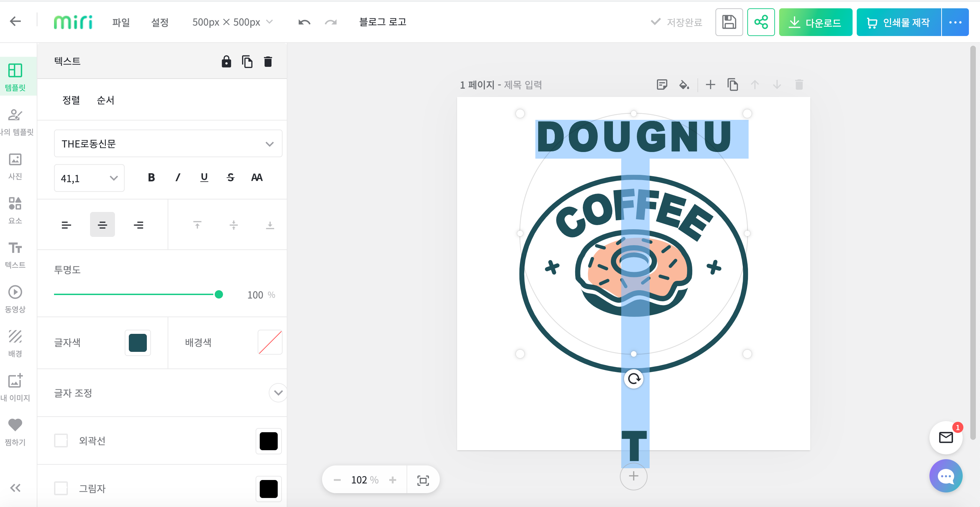Click the share icon button
The width and height of the screenshot is (980, 507).
tap(760, 22)
